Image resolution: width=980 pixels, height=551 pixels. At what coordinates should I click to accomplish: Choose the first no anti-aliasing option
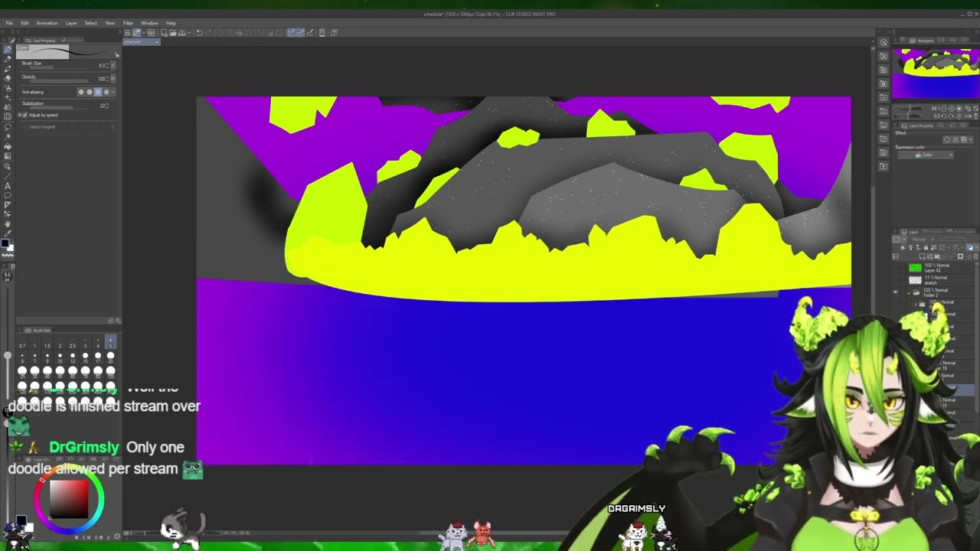(81, 92)
